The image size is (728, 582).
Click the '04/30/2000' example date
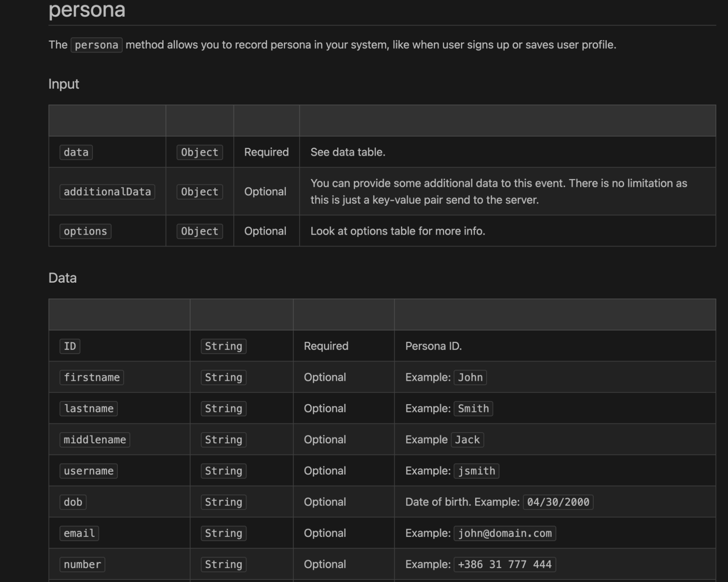558,502
